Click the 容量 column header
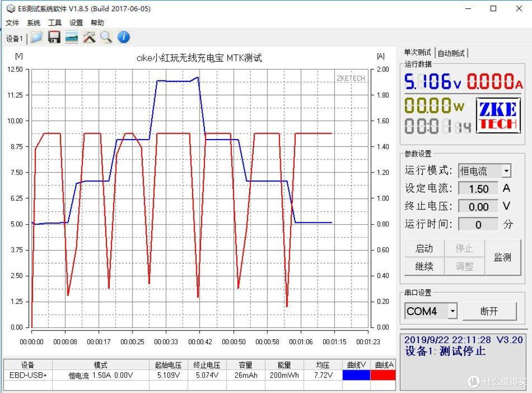The height and width of the screenshot is (393, 532). click(x=246, y=365)
